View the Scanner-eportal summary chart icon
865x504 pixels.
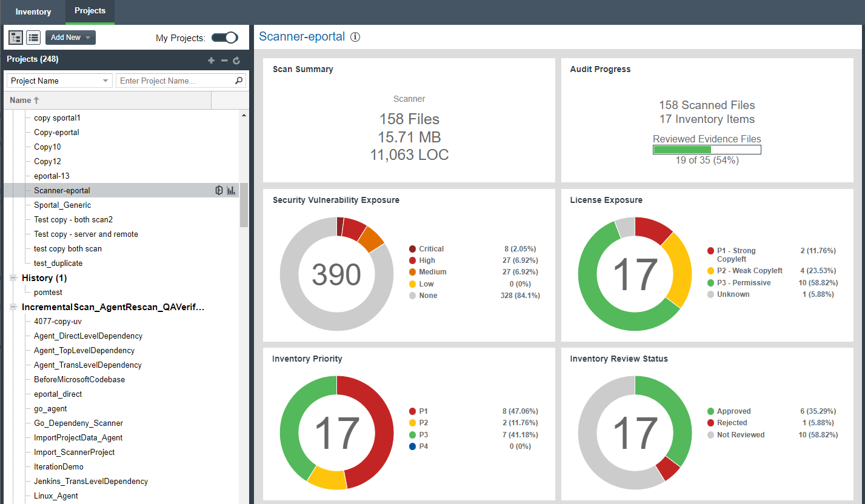click(x=231, y=190)
